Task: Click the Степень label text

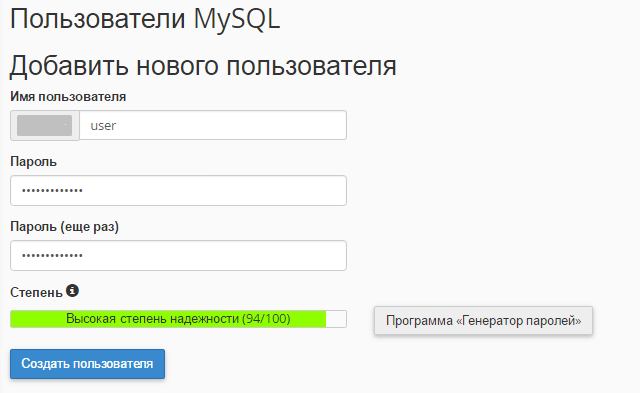Action: 36,292
